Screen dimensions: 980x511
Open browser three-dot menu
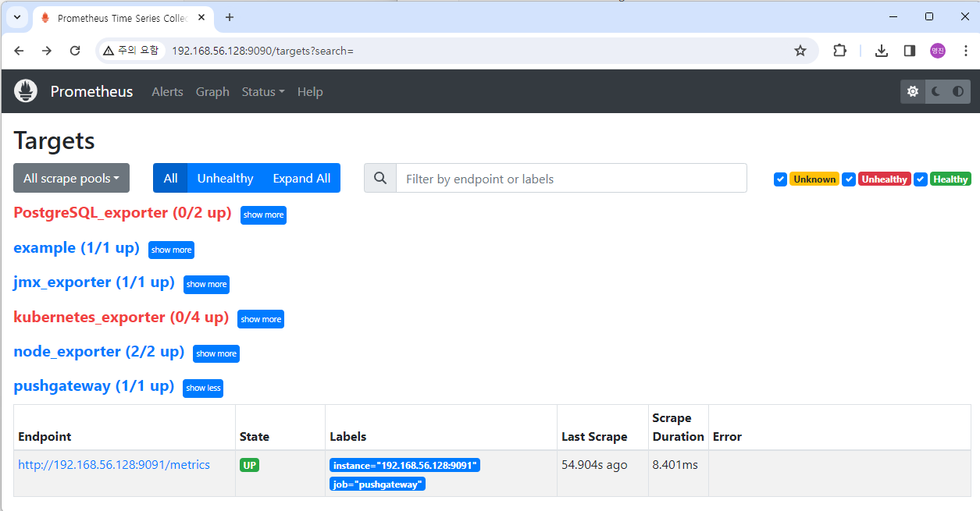[965, 51]
